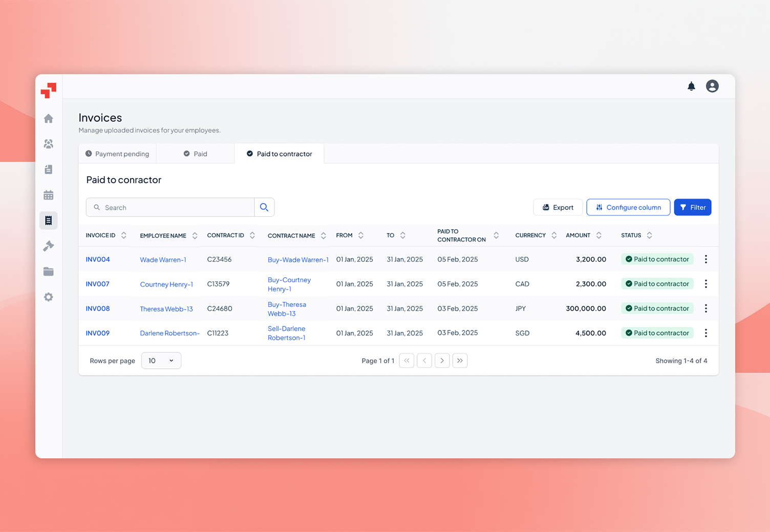
Task: Open employee Darlene Robertson-
Action: pos(170,333)
